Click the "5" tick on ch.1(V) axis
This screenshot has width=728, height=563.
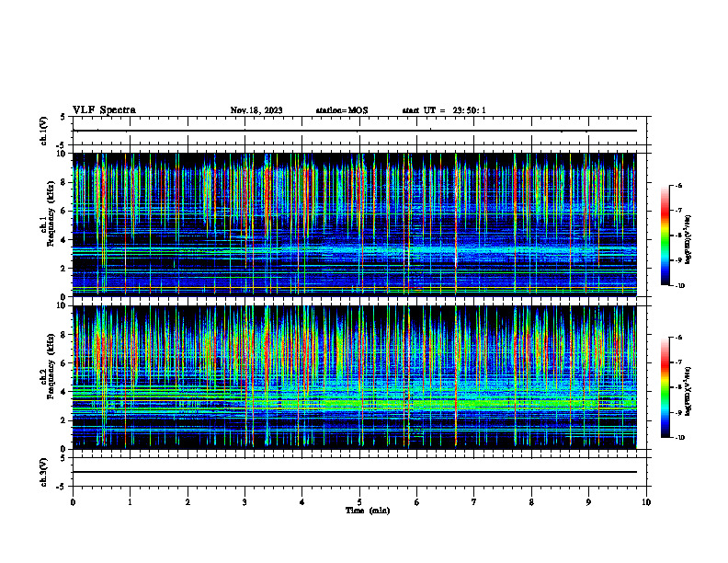[63, 117]
